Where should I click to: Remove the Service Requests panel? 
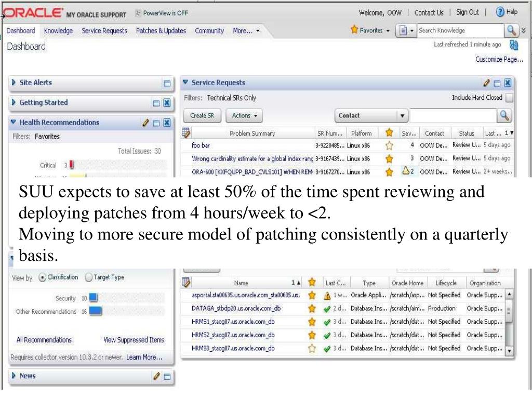[x=508, y=83]
